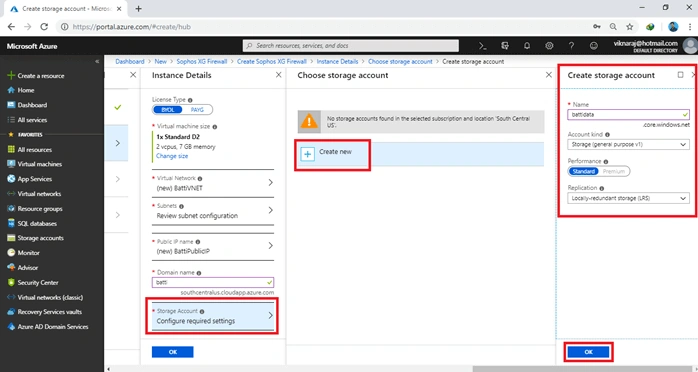Click the info icon next to Performance
Image resolution: width=698 pixels, height=372 pixels.
(606, 162)
